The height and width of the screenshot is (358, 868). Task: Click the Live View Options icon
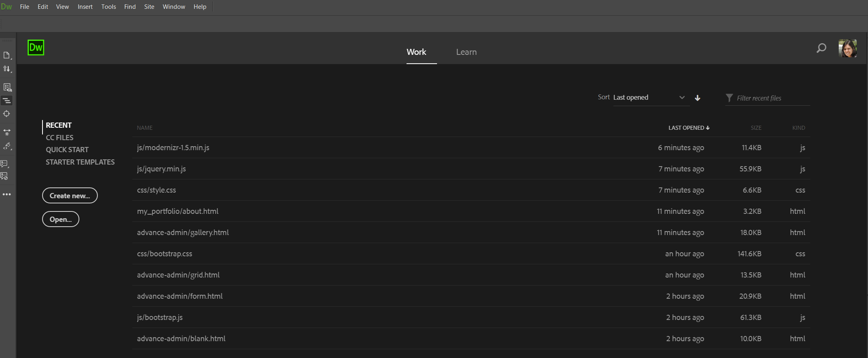[x=7, y=87]
